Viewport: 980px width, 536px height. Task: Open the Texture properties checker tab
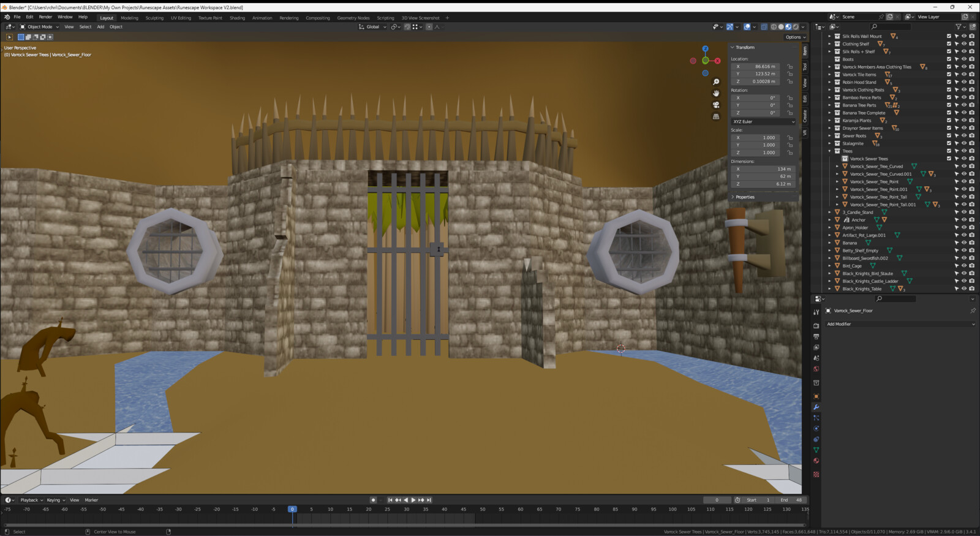(816, 474)
